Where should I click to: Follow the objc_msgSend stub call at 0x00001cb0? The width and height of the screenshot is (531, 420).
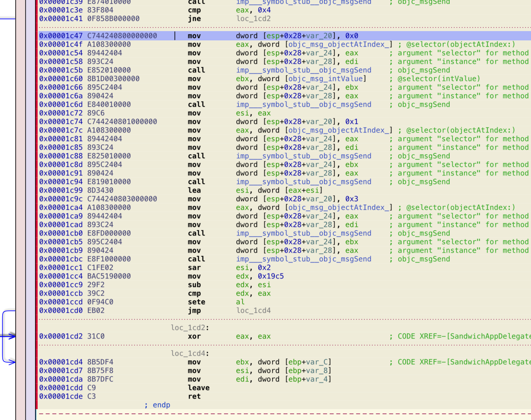(303, 233)
